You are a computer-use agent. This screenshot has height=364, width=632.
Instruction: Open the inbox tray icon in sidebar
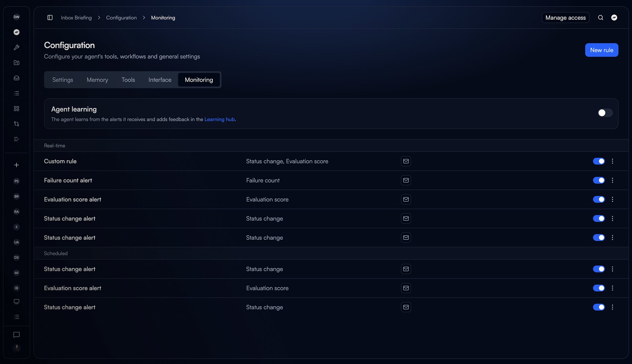coord(16,78)
